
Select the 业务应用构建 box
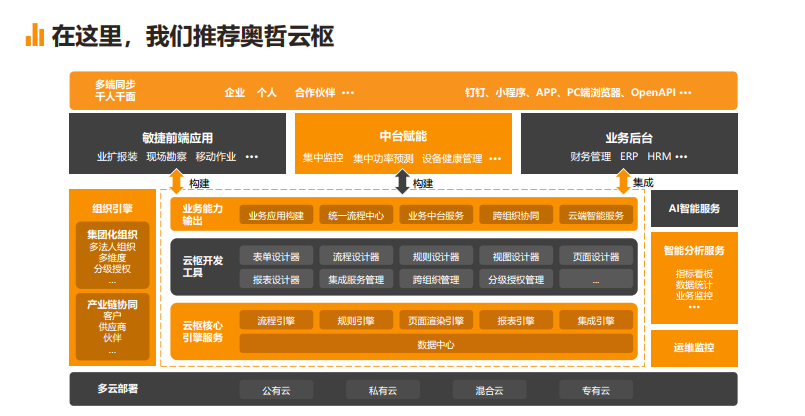tap(275, 215)
